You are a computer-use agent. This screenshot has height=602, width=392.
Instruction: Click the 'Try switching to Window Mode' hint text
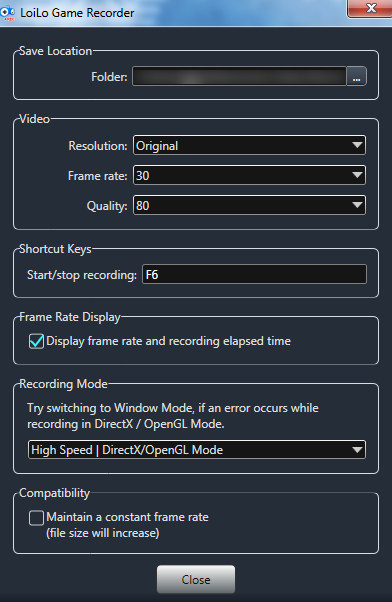click(173, 416)
